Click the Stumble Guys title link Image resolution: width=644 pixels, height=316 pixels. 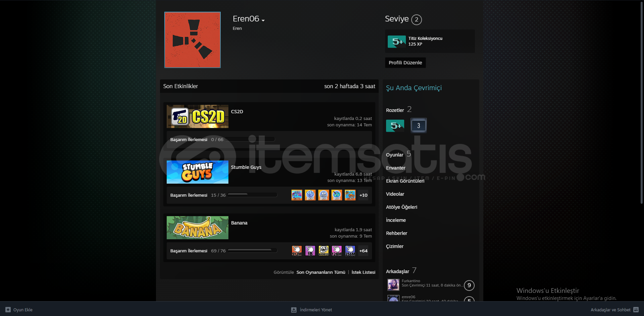click(x=246, y=167)
